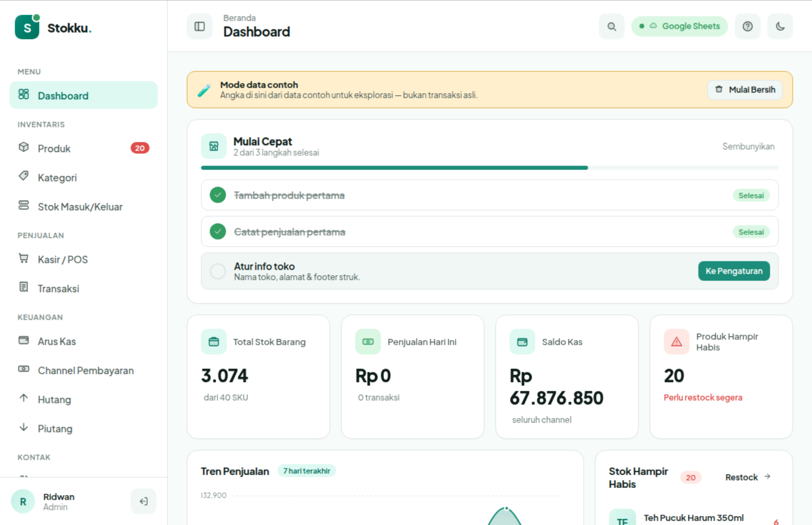Viewport: 812px width, 525px height.
Task: Click Selesai badge on Tambah produk row
Action: tap(751, 195)
